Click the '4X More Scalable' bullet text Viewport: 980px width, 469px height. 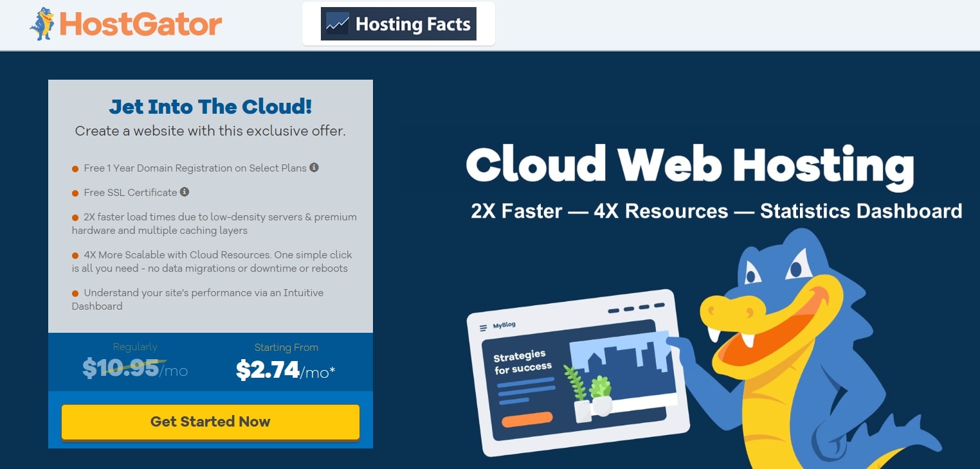pos(212,261)
